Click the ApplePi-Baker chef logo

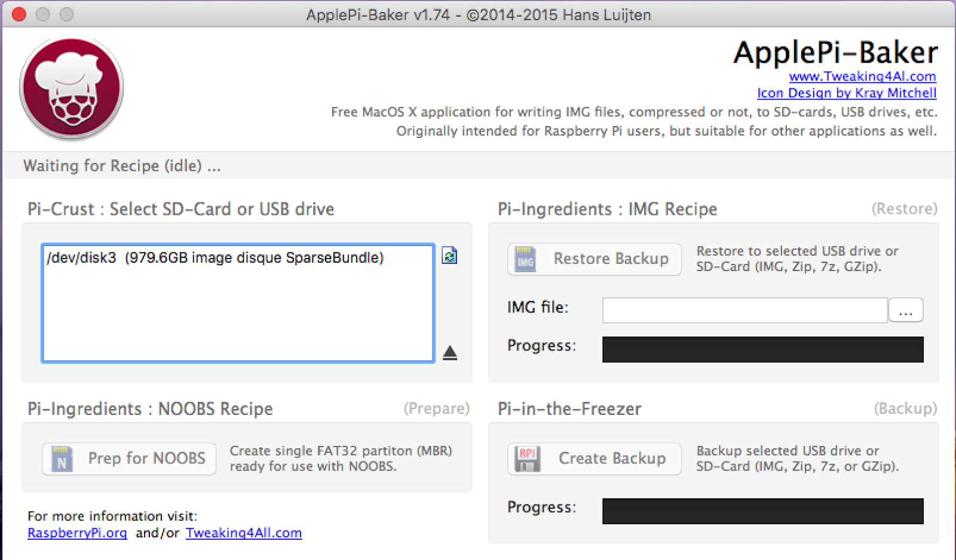[x=72, y=89]
